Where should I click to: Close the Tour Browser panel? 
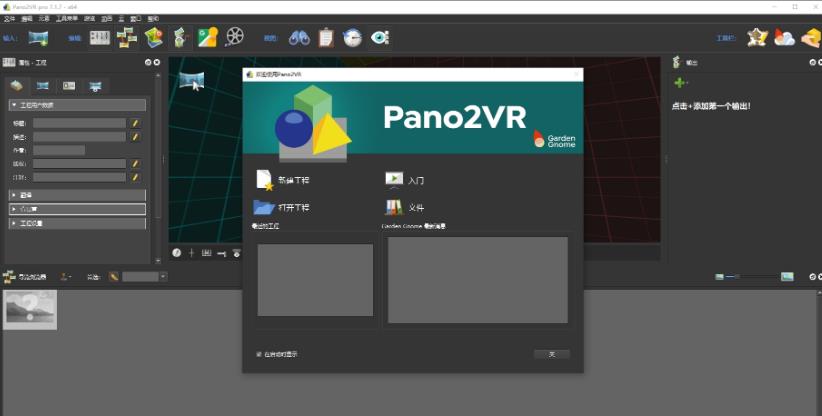pyautogui.click(x=819, y=277)
